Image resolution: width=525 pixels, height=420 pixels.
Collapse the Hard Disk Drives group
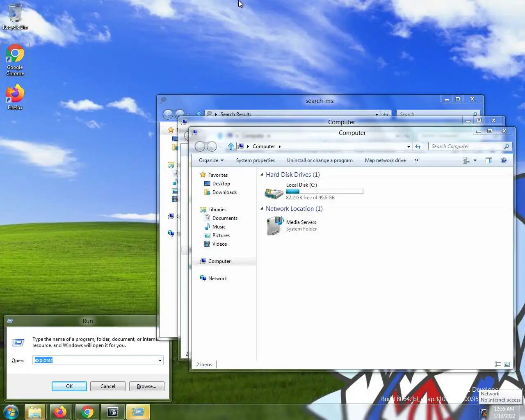262,175
